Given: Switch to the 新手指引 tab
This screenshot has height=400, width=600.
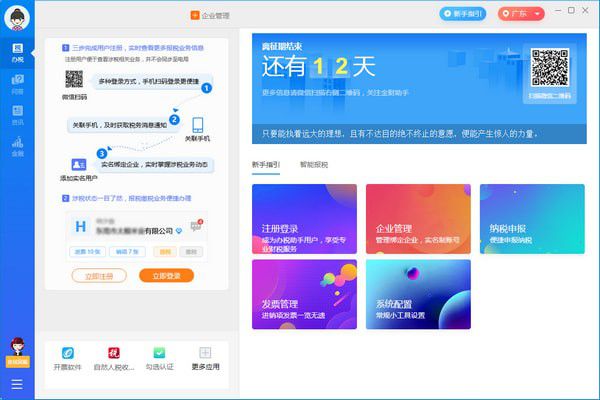Looking at the screenshot, I should coord(266,165).
